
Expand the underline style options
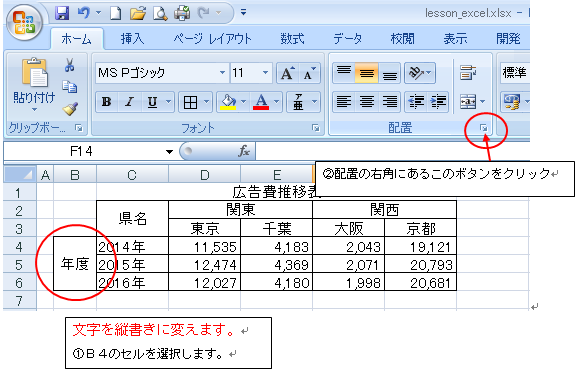[x=169, y=102]
